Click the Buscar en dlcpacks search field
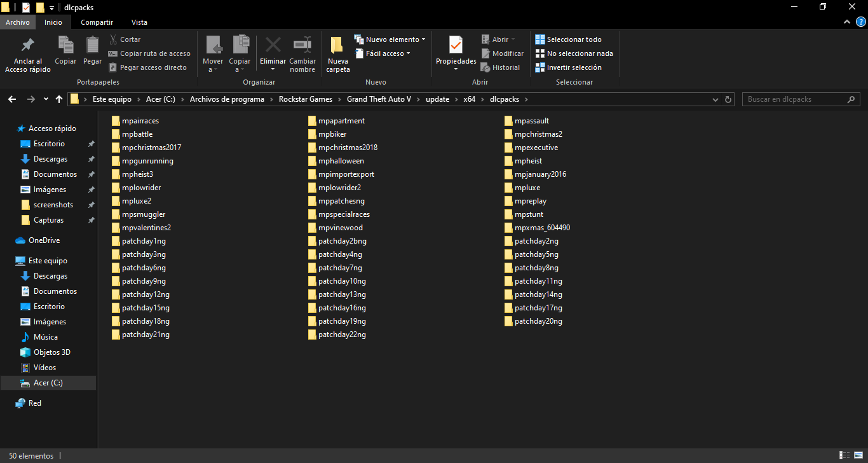The image size is (868, 463). click(x=794, y=99)
